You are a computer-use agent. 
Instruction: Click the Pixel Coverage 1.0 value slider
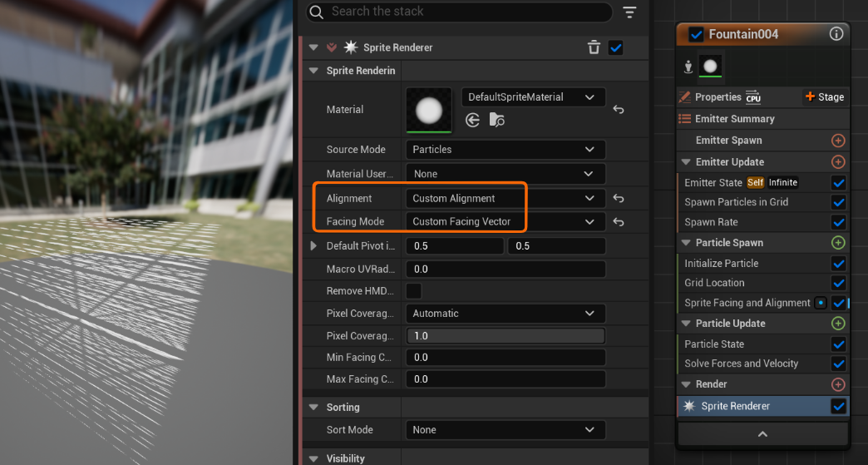(x=506, y=336)
